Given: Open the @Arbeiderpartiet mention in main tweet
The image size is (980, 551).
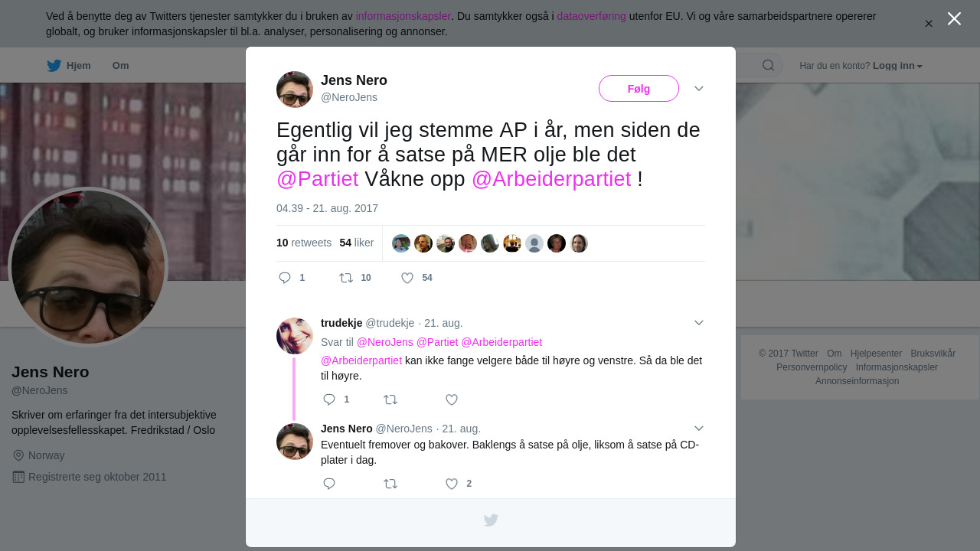Looking at the screenshot, I should (x=551, y=178).
